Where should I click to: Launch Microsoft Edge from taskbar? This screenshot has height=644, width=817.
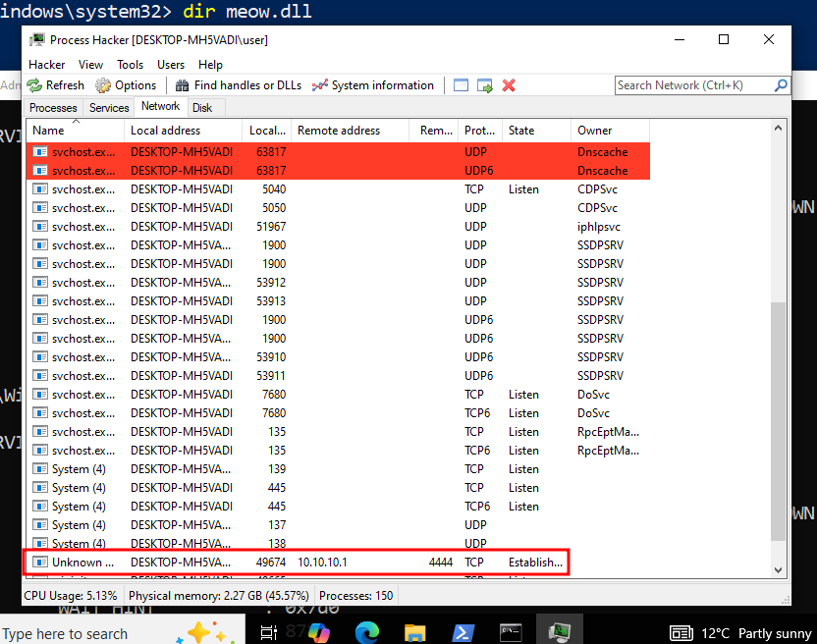tap(367, 632)
